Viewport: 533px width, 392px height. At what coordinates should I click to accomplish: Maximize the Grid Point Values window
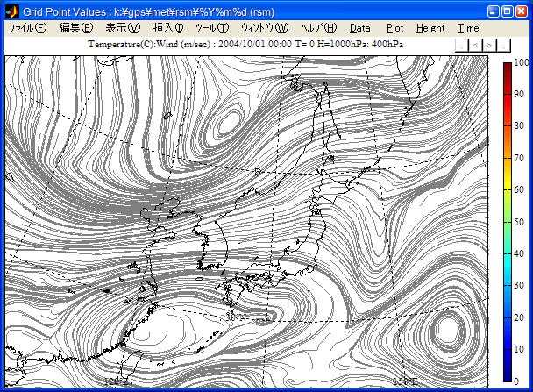(x=506, y=10)
